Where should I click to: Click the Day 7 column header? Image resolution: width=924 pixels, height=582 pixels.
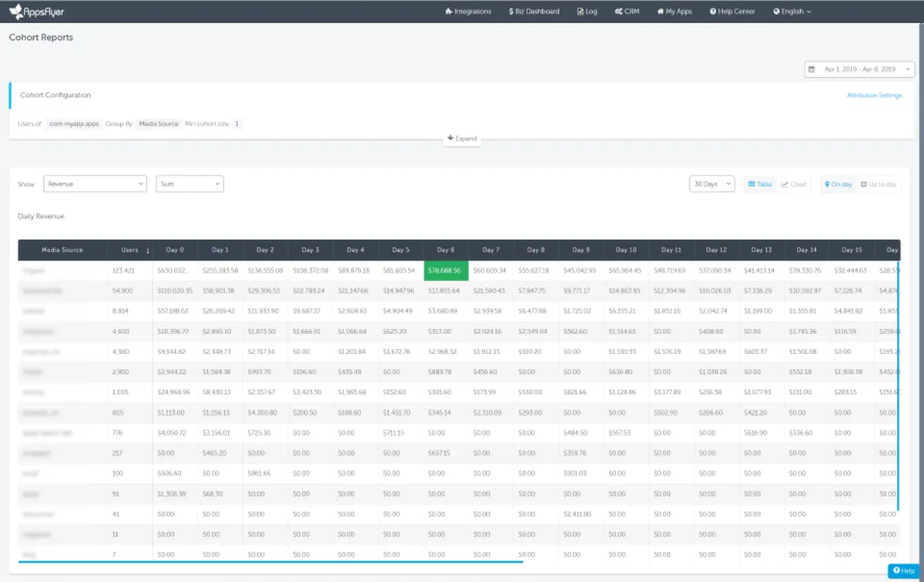[x=490, y=250]
